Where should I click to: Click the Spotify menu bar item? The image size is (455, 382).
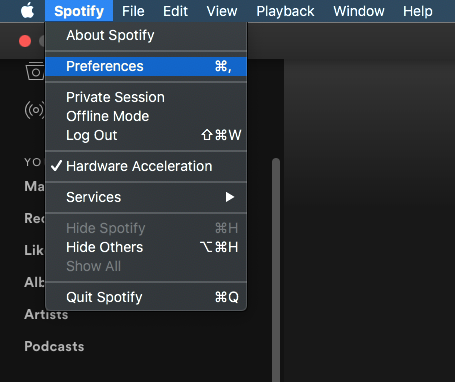click(x=79, y=11)
